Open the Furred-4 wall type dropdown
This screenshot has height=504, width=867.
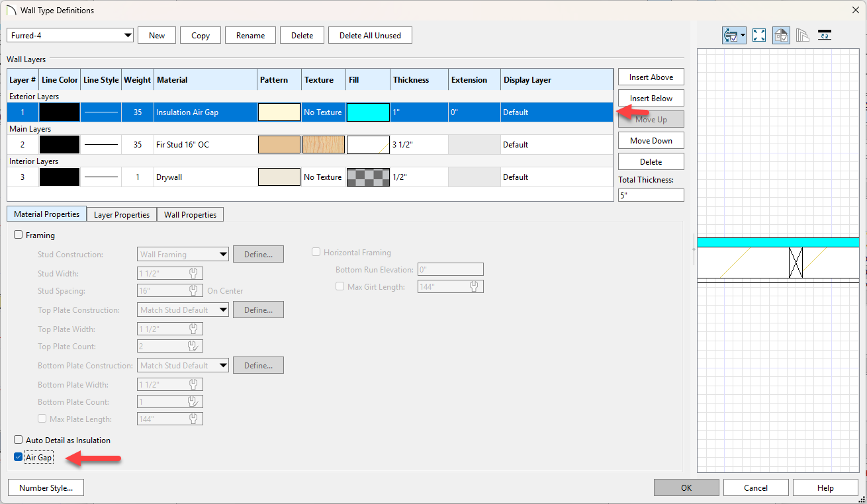click(x=70, y=35)
